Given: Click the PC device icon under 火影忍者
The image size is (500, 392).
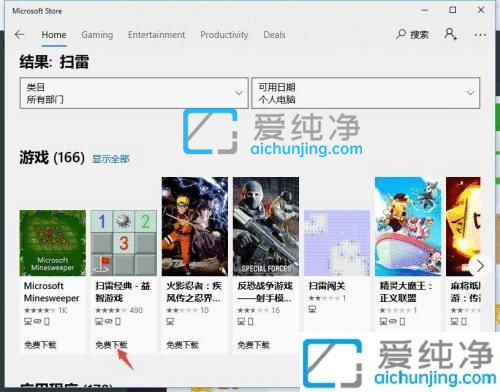Looking at the screenshot, I should 170,322.
